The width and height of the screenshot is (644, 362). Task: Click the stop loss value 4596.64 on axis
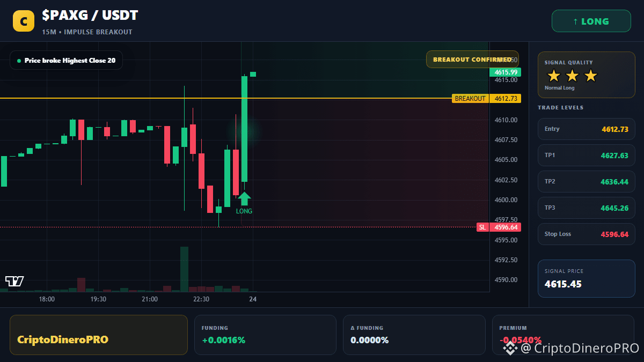pyautogui.click(x=506, y=227)
